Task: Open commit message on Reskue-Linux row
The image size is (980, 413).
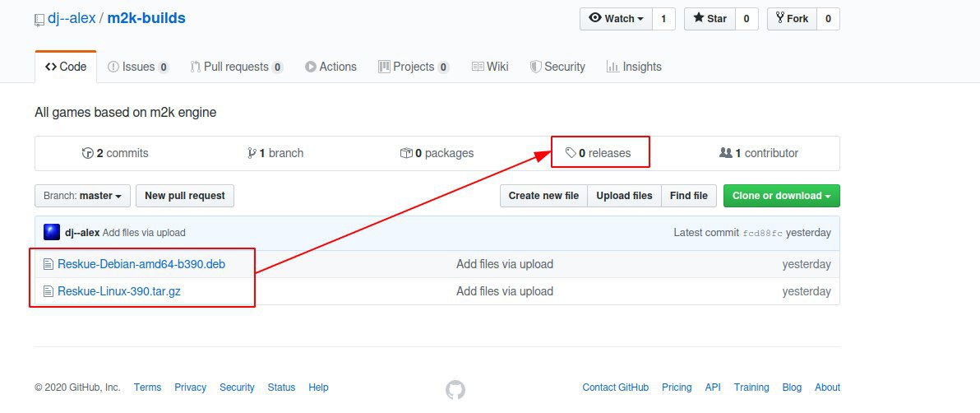Action: (504, 291)
